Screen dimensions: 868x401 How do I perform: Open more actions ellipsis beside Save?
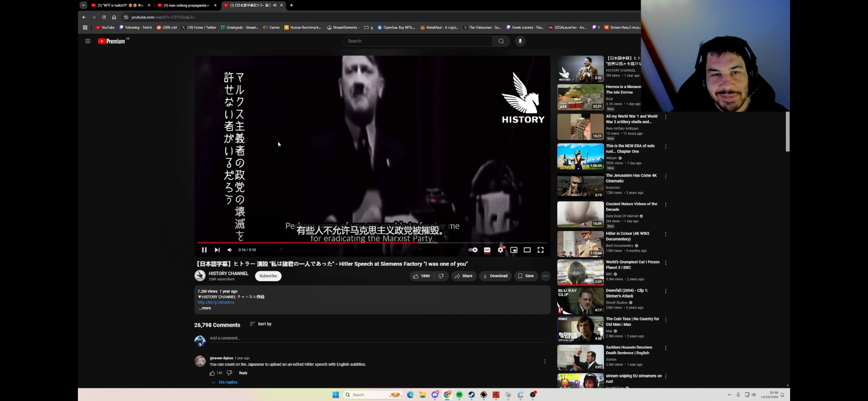tap(545, 276)
